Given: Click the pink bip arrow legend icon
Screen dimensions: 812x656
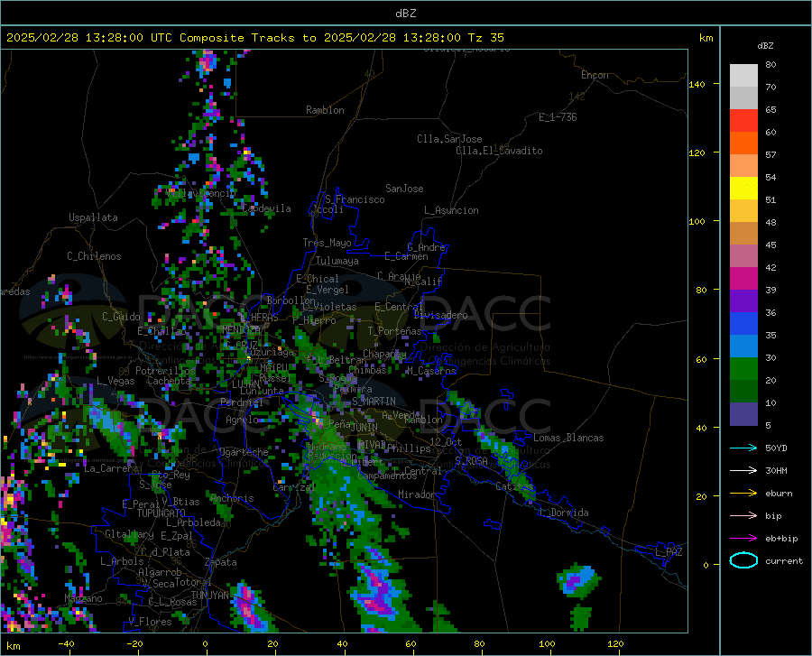Looking at the screenshot, I should click(743, 516).
